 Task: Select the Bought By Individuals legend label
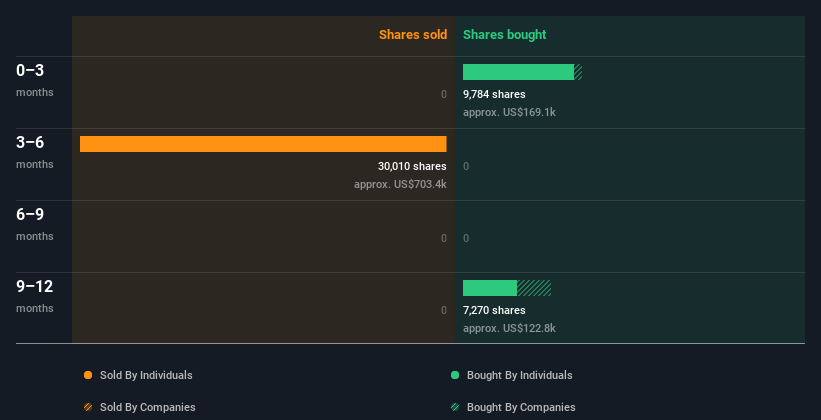pyautogui.click(x=519, y=375)
